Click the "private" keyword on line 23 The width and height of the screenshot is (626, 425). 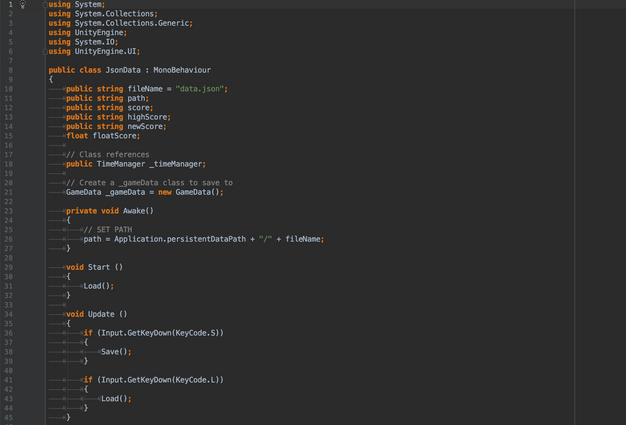tap(81, 211)
